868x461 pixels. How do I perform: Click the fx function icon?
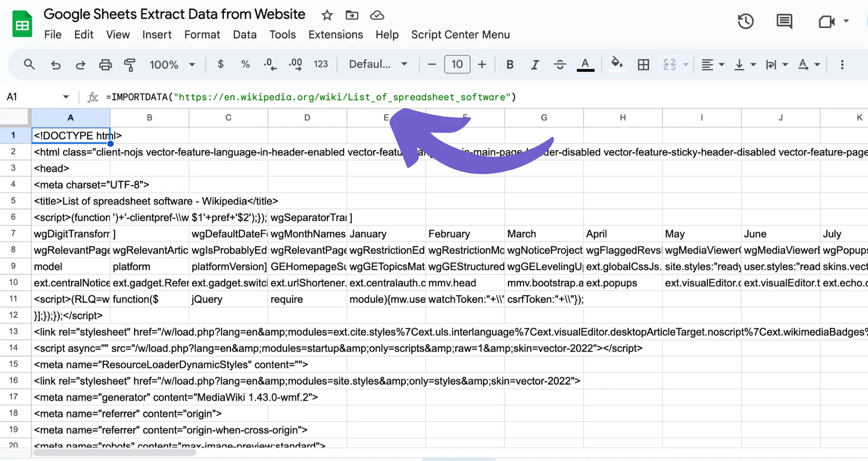coord(93,97)
